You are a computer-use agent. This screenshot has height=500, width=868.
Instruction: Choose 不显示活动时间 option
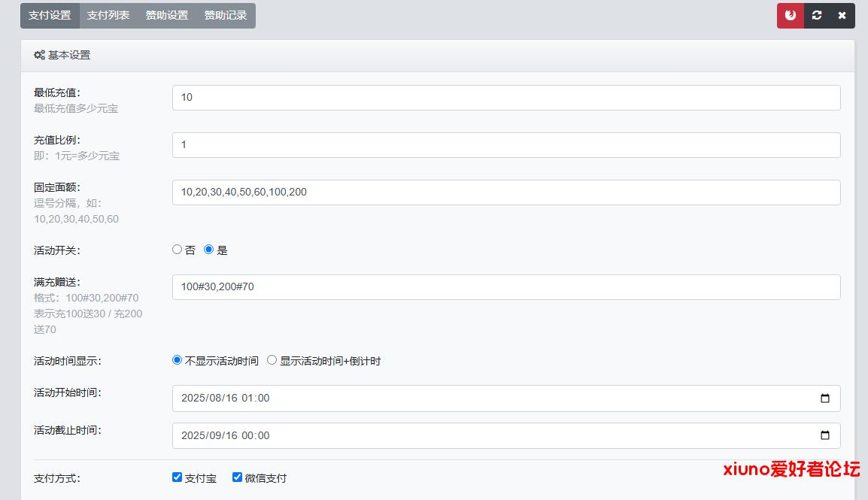(178, 360)
